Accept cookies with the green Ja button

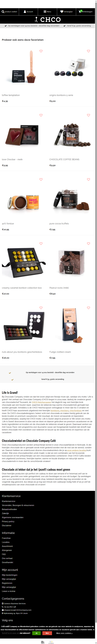(x=36, y=633)
